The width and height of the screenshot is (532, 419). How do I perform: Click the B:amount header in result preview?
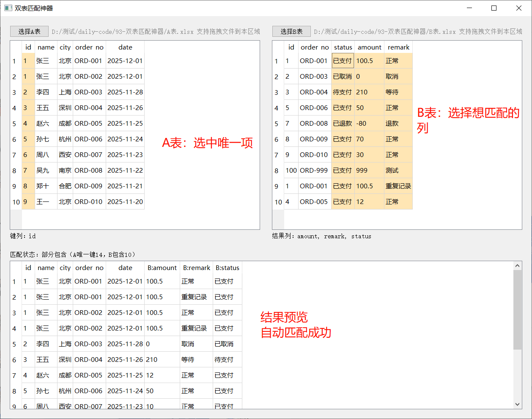click(x=162, y=268)
